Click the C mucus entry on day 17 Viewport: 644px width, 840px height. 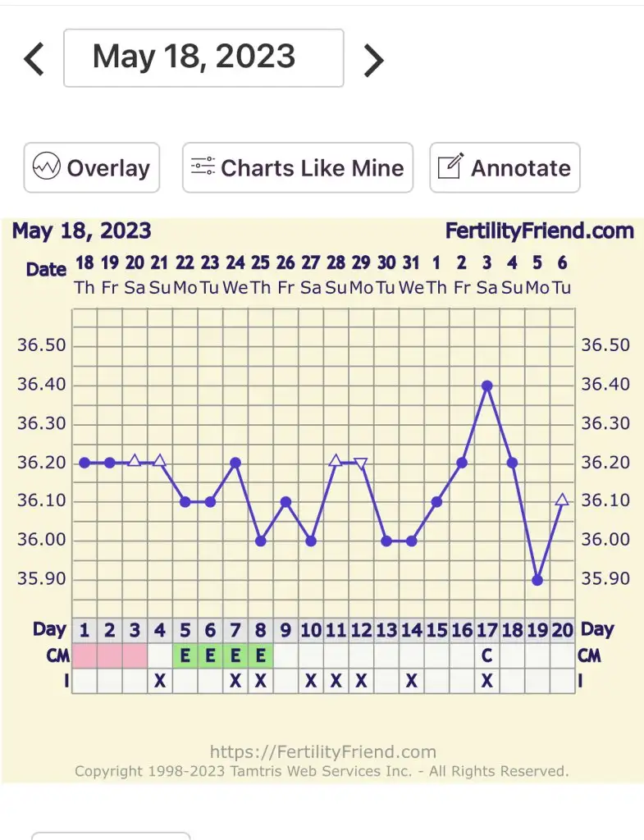pyautogui.click(x=487, y=655)
